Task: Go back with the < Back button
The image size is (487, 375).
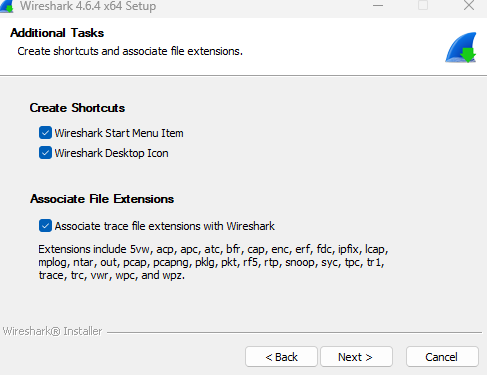Action: pyautogui.click(x=281, y=357)
